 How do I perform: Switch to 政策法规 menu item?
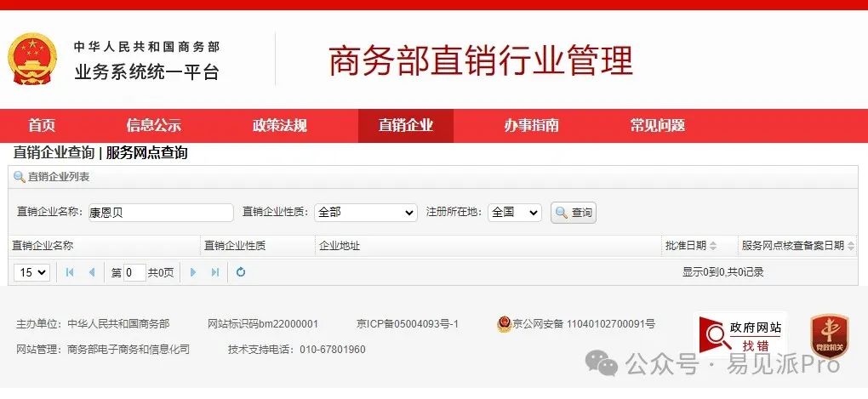[280, 126]
